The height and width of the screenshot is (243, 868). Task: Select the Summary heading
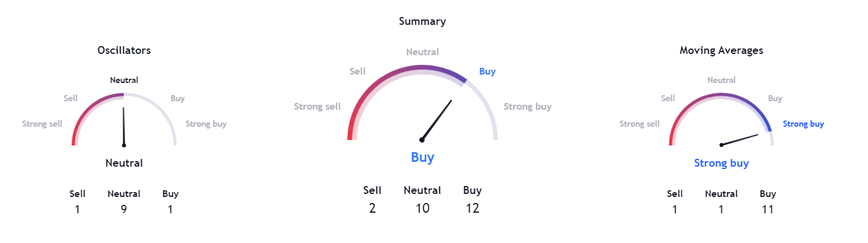[422, 21]
